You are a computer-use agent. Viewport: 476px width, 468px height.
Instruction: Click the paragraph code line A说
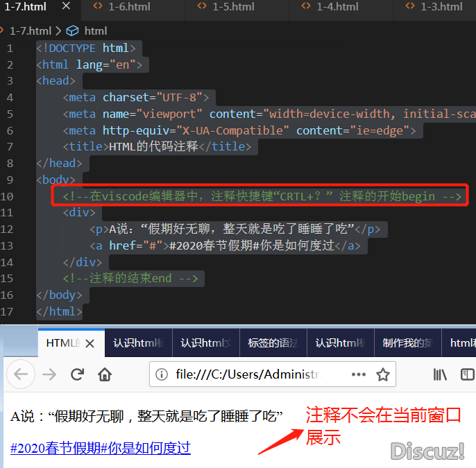point(235,229)
